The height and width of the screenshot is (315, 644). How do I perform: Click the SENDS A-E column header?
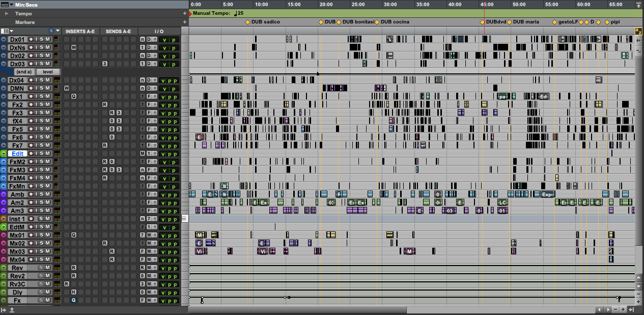118,31
